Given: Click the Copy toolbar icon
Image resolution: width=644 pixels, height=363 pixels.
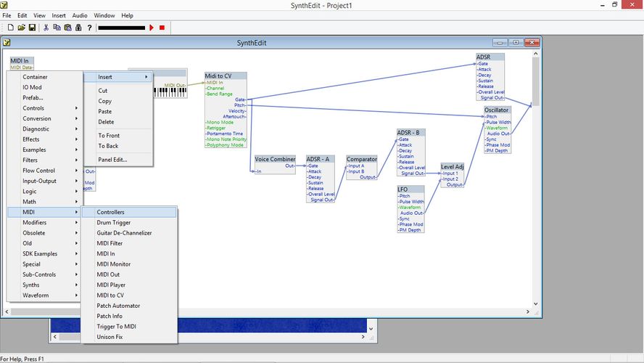Looking at the screenshot, I should pyautogui.click(x=57, y=28).
